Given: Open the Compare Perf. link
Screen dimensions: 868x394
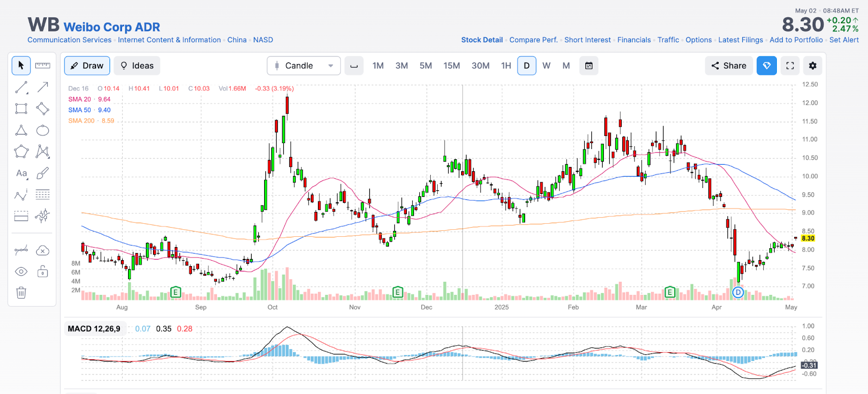Looking at the screenshot, I should click(533, 40).
